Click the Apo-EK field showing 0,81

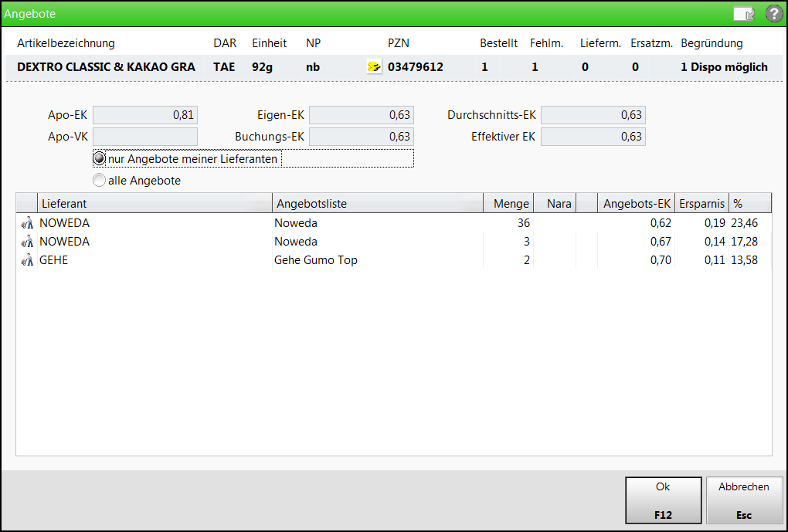click(x=145, y=115)
